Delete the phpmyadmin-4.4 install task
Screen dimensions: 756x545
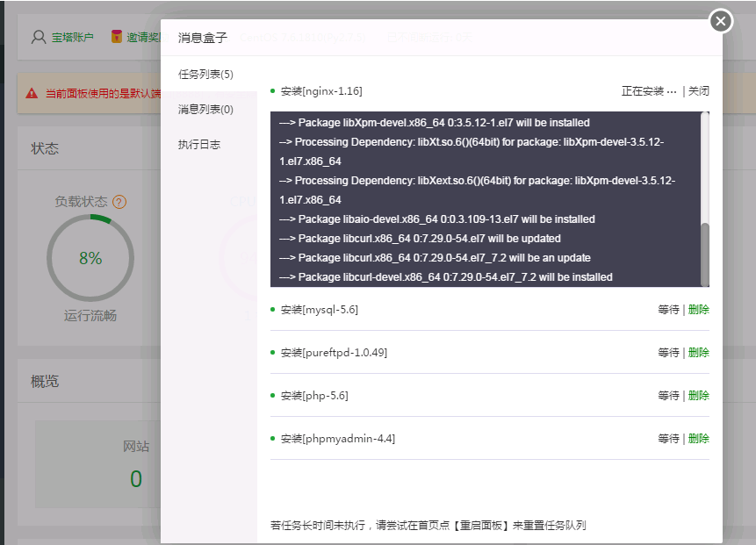699,439
